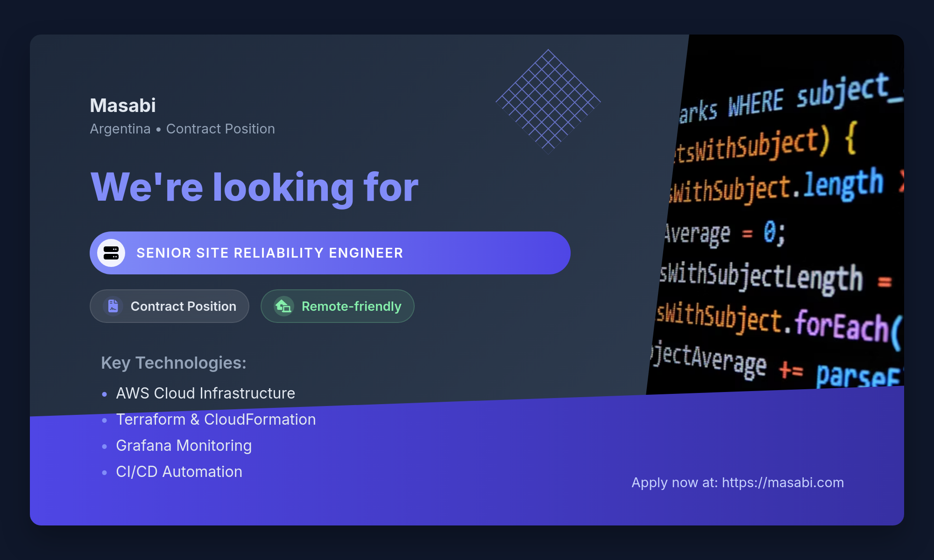Open the https://masabi.com apply link
Viewport: 934px width, 560px height.
[783, 483]
